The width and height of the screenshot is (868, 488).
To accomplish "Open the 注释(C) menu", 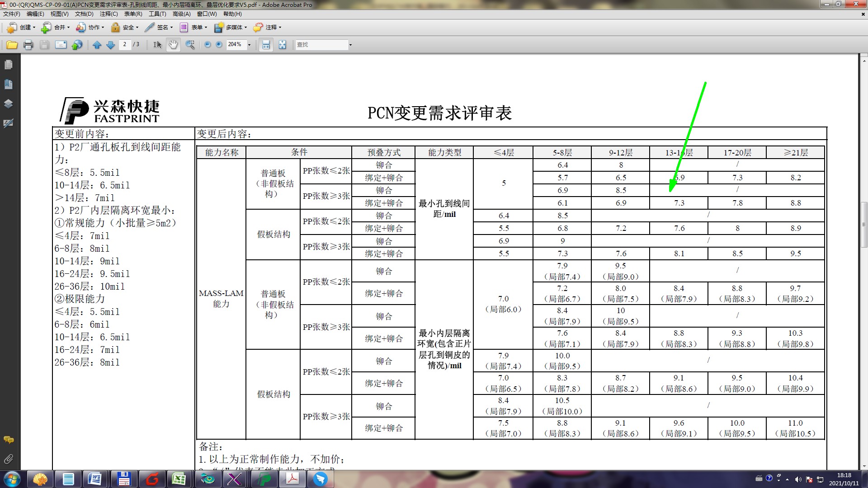I will 108,14.
